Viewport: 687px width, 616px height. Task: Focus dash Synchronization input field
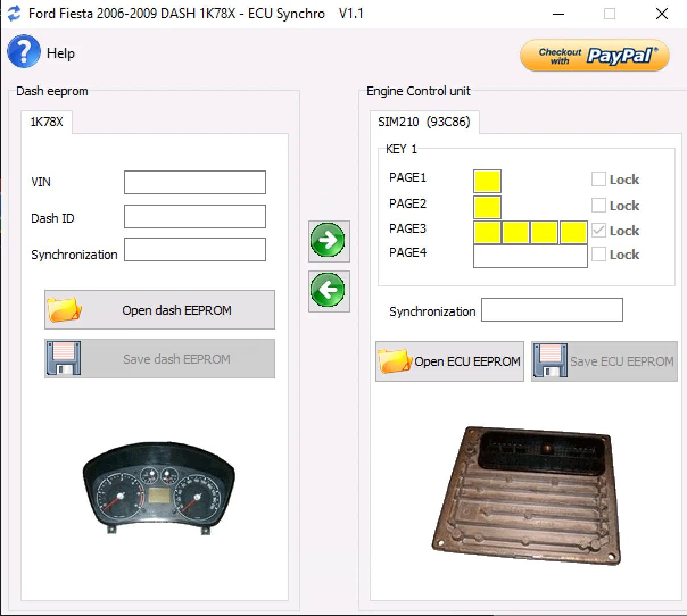[195, 249]
